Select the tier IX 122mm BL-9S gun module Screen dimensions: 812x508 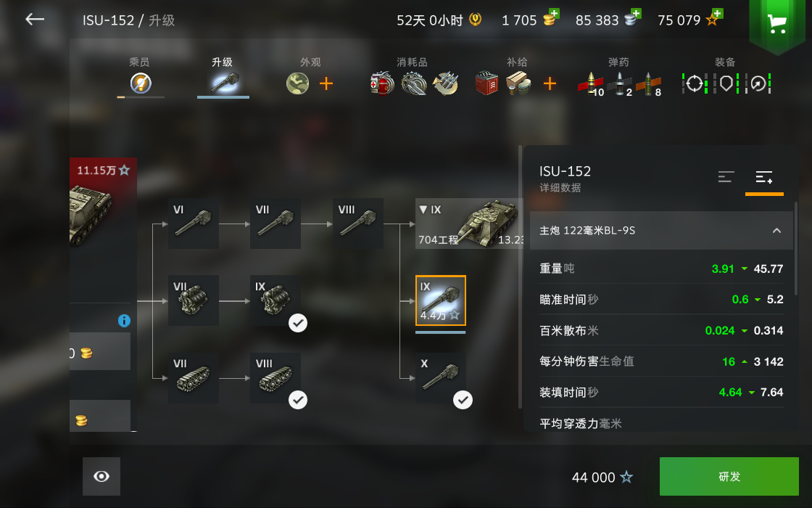click(441, 300)
